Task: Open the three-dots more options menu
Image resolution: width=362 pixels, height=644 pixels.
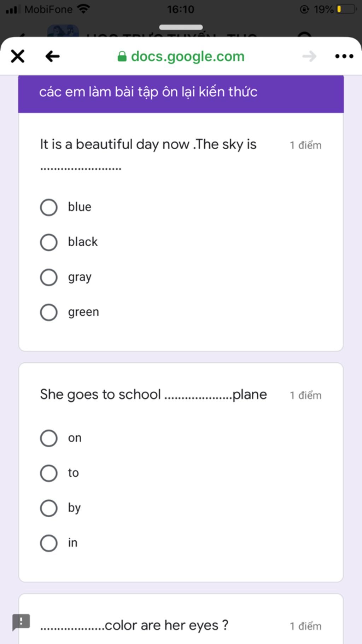Action: tap(344, 56)
